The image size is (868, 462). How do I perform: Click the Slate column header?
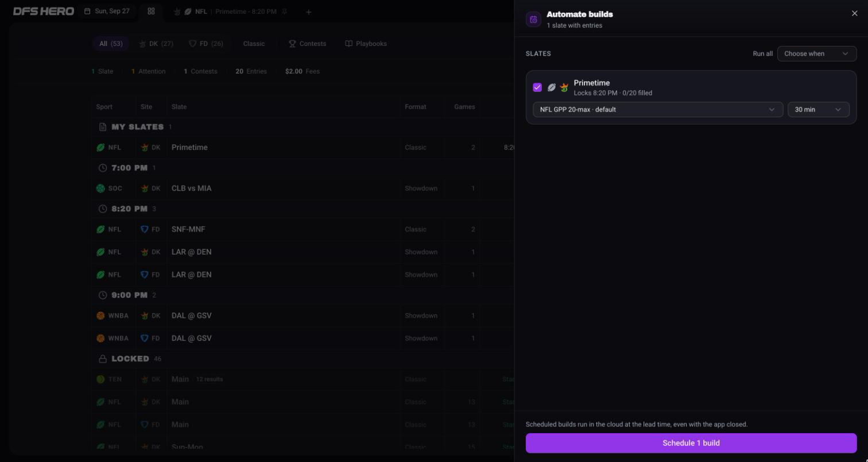click(179, 107)
